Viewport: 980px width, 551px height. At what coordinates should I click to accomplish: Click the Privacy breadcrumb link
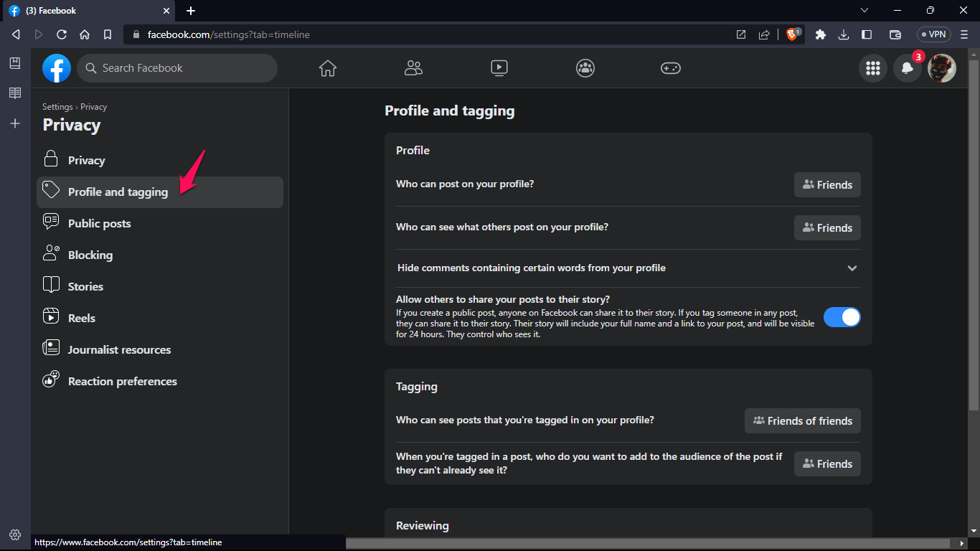click(x=93, y=107)
